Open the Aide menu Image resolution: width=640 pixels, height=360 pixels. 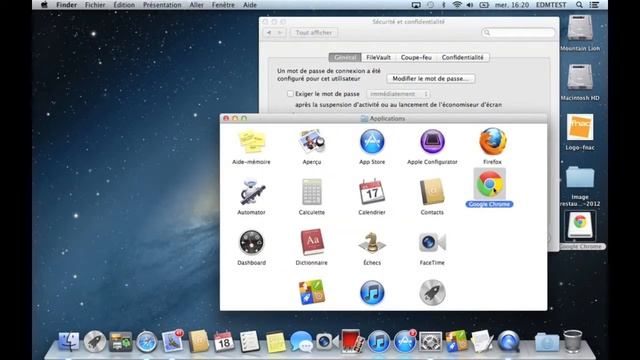click(x=250, y=5)
